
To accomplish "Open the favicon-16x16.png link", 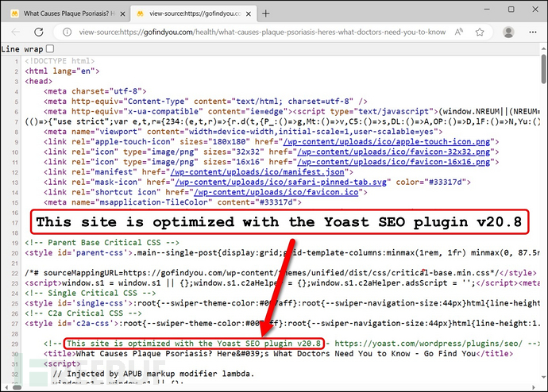I will (394, 163).
